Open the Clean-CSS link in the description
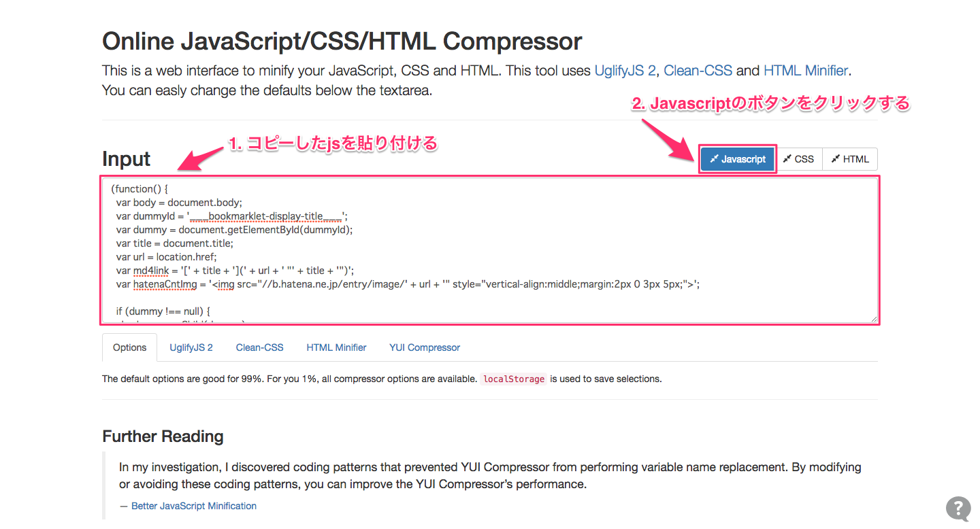The height and width of the screenshot is (529, 980). 698,70
